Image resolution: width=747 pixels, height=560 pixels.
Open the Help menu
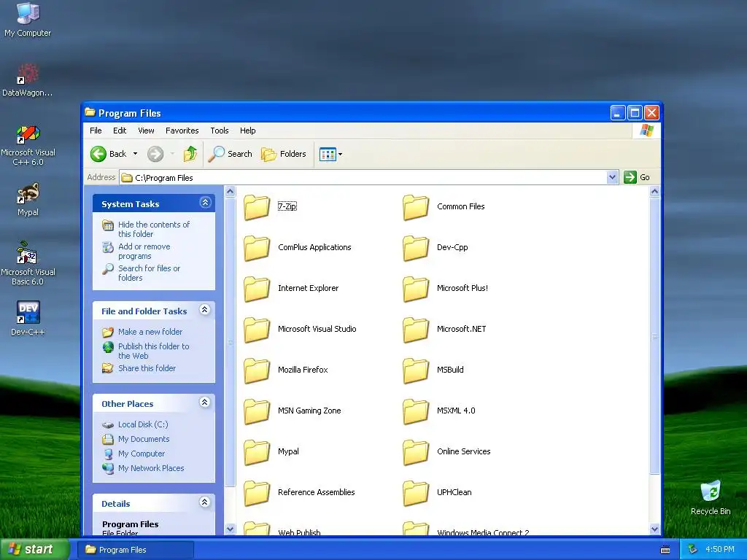coord(248,131)
